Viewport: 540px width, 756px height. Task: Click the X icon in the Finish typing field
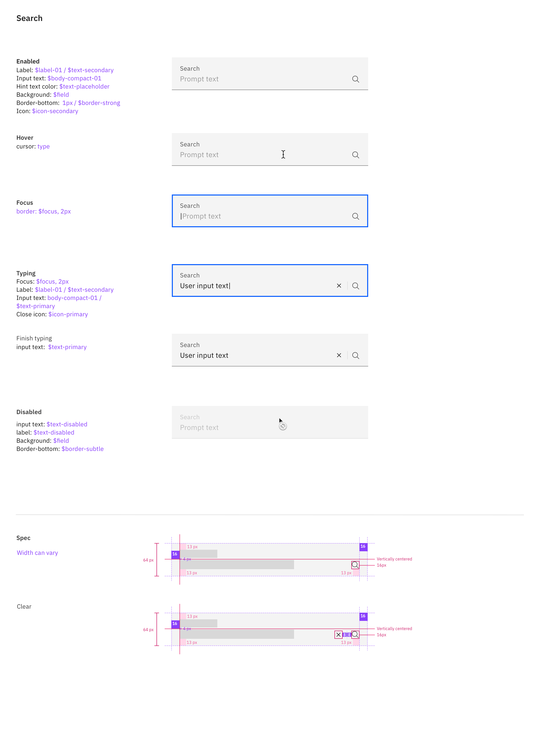pyautogui.click(x=339, y=355)
